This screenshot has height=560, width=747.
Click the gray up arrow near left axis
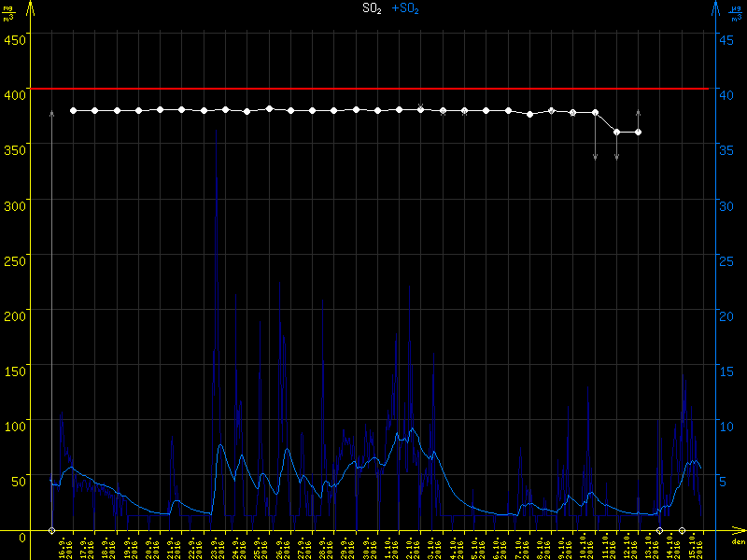click(x=51, y=114)
